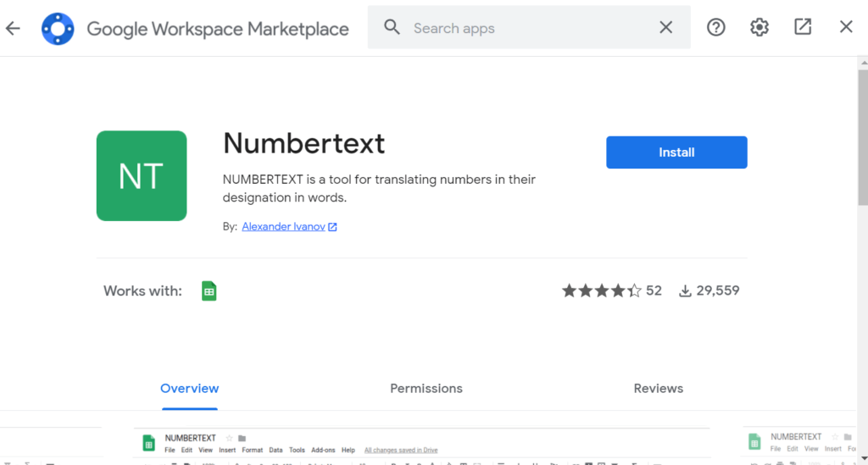Click the green NT app logo
The image size is (868, 465).
(x=142, y=176)
